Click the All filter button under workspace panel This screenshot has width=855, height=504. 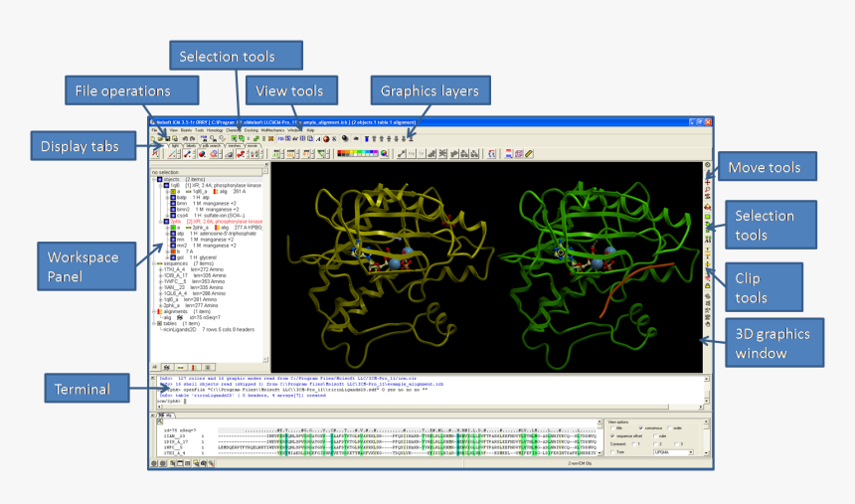click(x=155, y=367)
